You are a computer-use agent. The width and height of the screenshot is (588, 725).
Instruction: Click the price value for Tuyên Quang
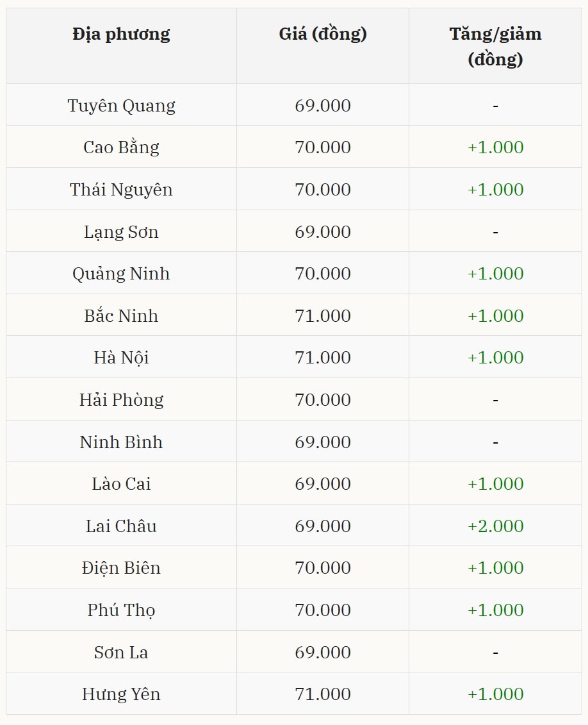tap(323, 105)
